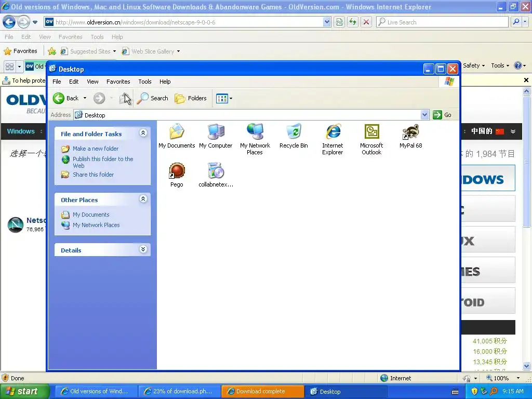Click Add to Favorites Bar star icon
This screenshot has height=399, width=532.
pyautogui.click(x=52, y=51)
